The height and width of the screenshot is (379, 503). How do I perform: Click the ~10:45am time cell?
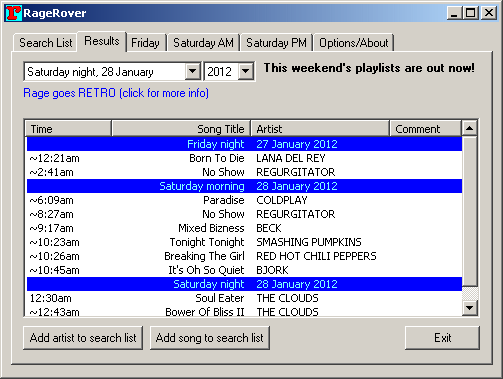point(54,270)
